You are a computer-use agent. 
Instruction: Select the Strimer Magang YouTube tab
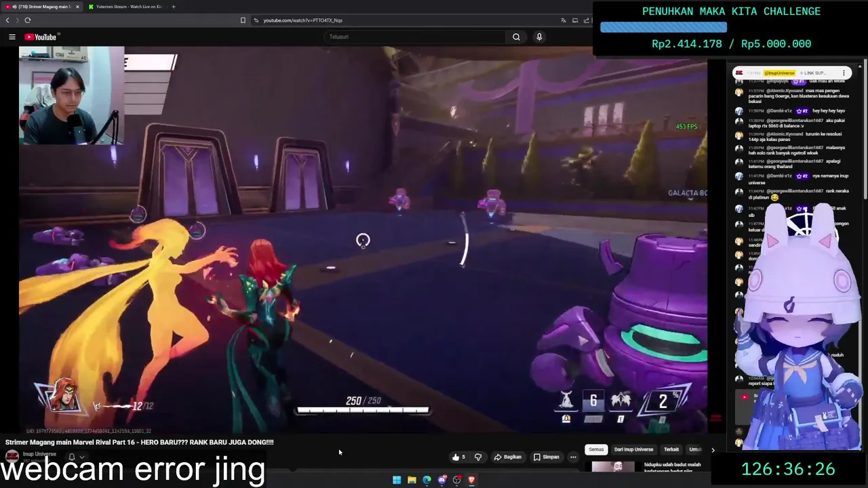41,7
